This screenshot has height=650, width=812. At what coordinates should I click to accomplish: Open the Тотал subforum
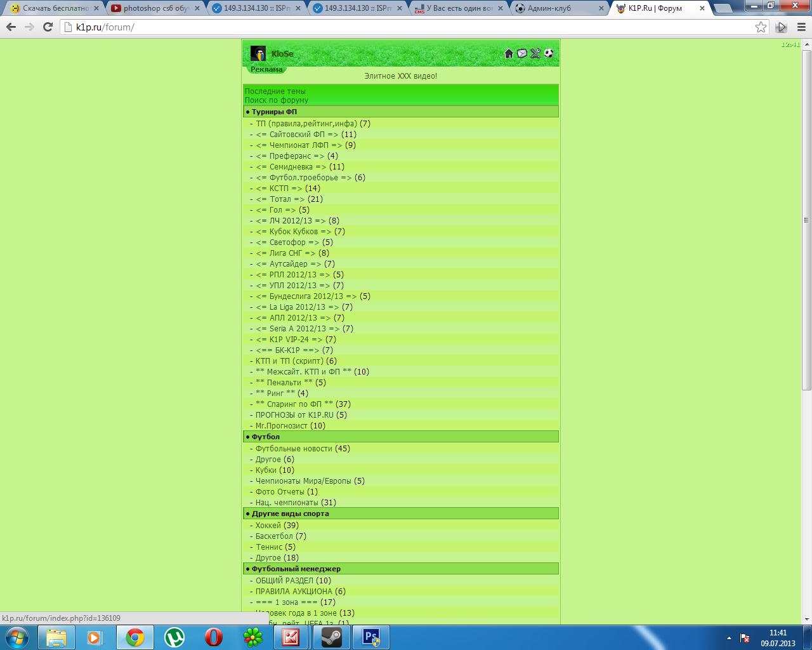[280, 199]
